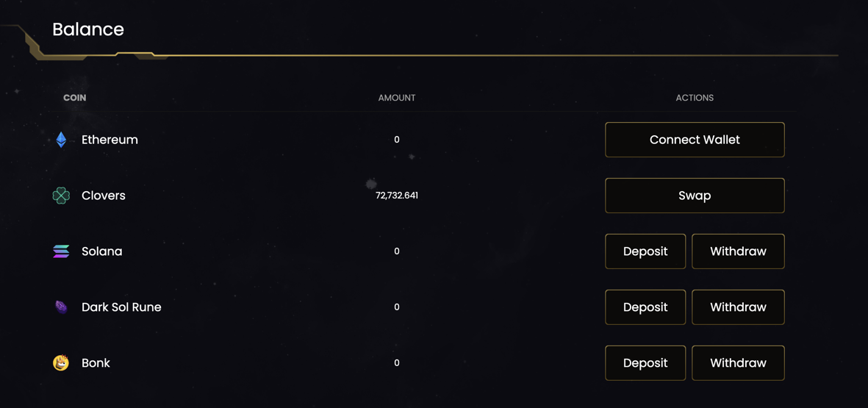Withdraw Bonk tokens
This screenshot has width=868, height=408.
[739, 363]
